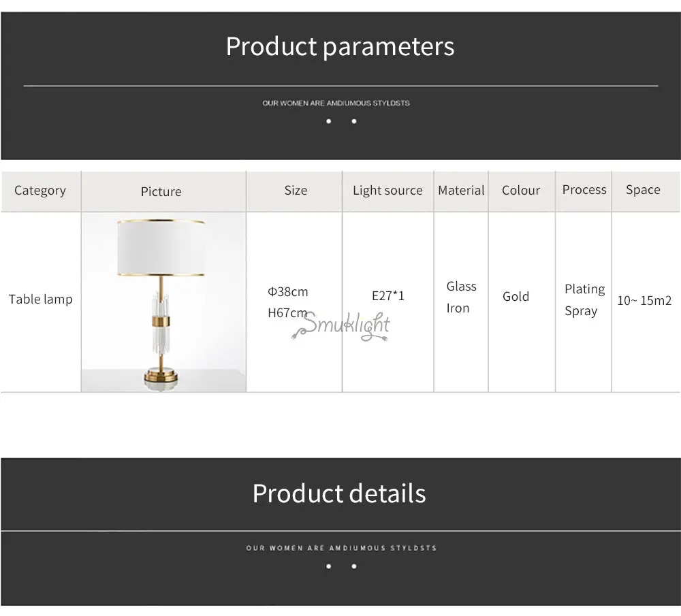This screenshot has width=681, height=616.
Task: Select the Colour column header
Action: point(521,190)
